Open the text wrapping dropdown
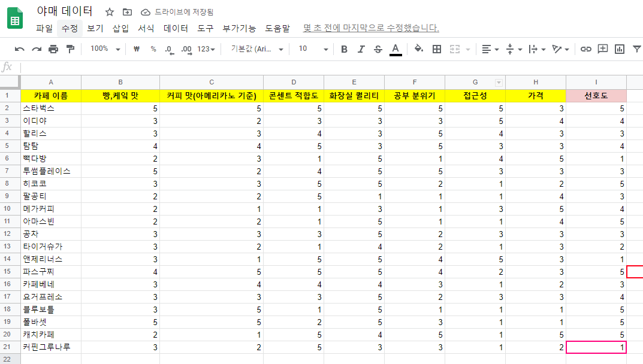 click(x=537, y=49)
